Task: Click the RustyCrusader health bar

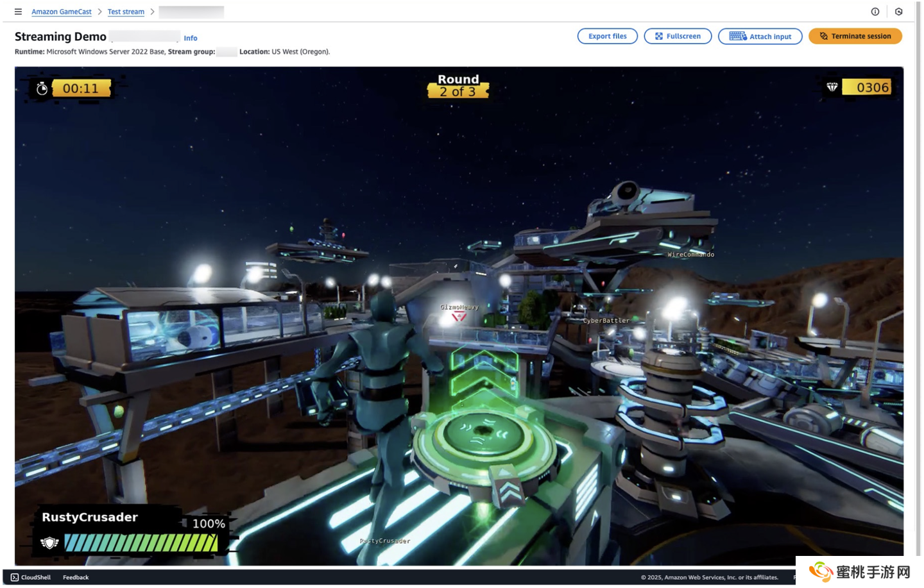Action: 141,543
